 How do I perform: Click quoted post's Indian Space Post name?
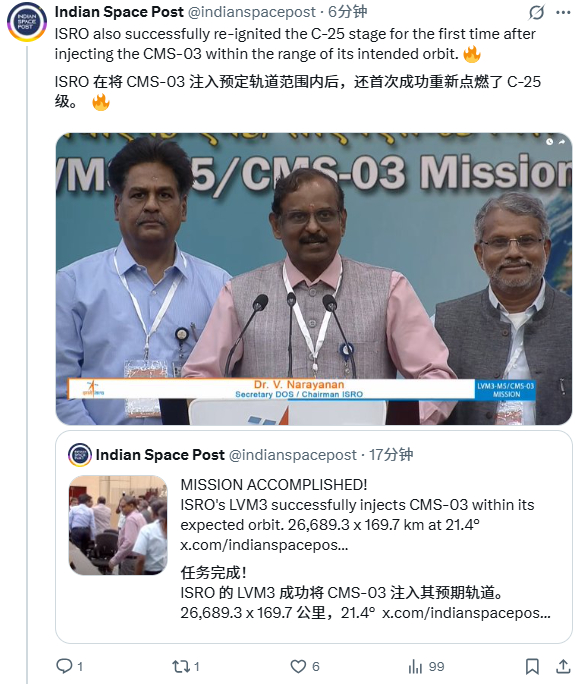(160, 455)
